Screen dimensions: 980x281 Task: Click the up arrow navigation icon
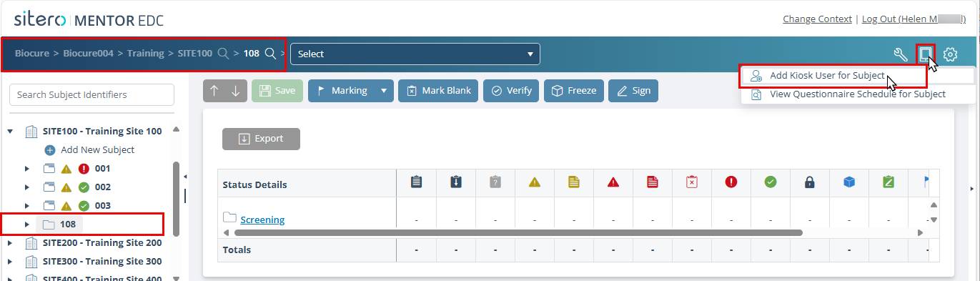(x=214, y=91)
